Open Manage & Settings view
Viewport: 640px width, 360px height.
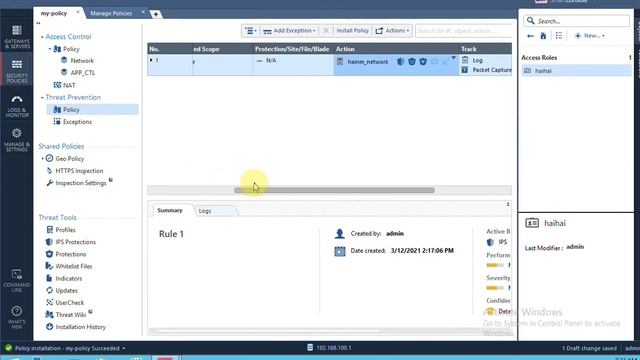click(x=17, y=140)
